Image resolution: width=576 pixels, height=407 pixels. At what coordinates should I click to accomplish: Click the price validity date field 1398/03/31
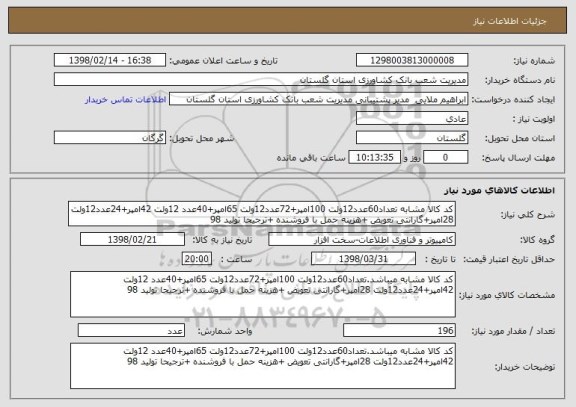pos(363,259)
